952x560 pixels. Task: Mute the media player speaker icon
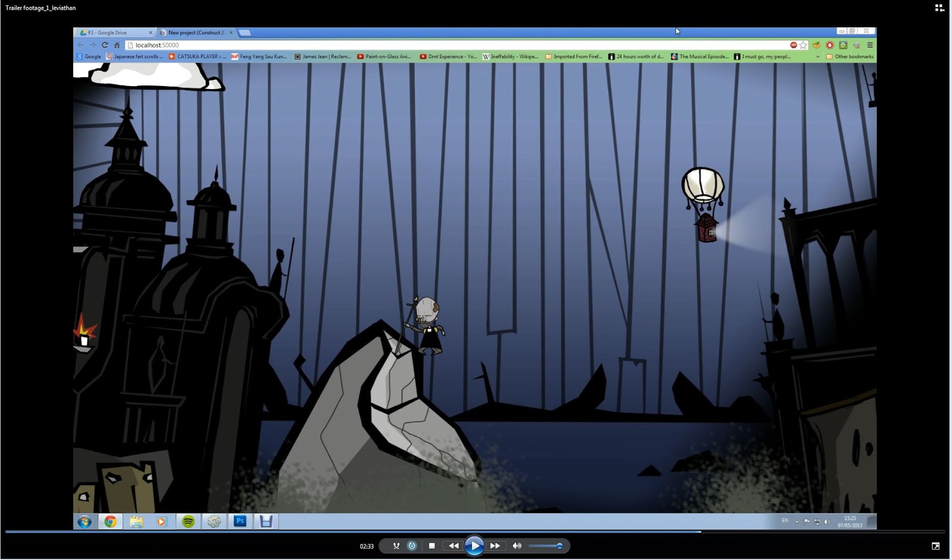point(517,546)
